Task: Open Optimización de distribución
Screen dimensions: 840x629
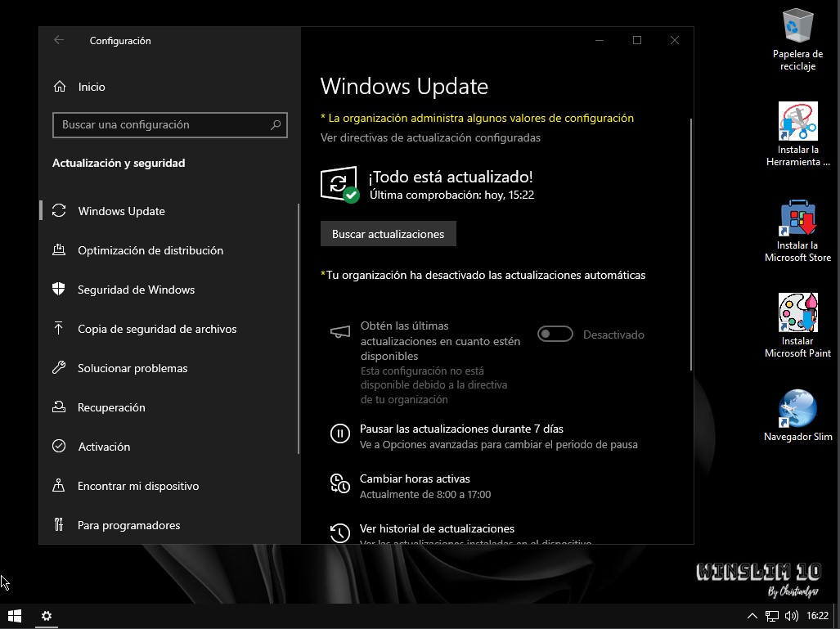Action: click(x=150, y=250)
